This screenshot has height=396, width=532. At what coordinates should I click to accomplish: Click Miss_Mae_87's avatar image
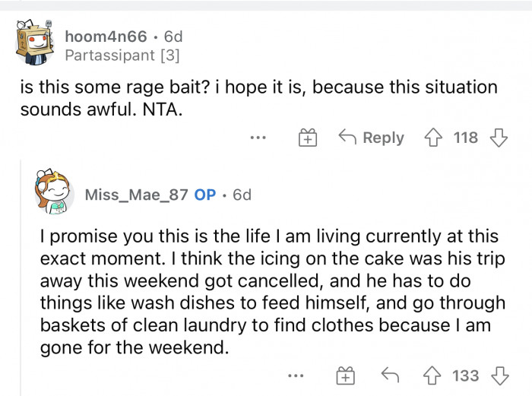point(52,194)
